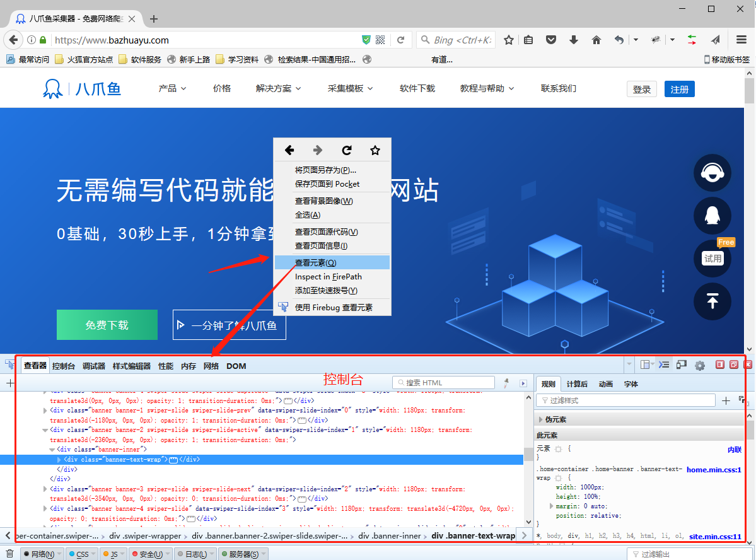Viewport: 756px width, 560px height.
Task: Open devtools settings gear icon
Action: (700, 366)
